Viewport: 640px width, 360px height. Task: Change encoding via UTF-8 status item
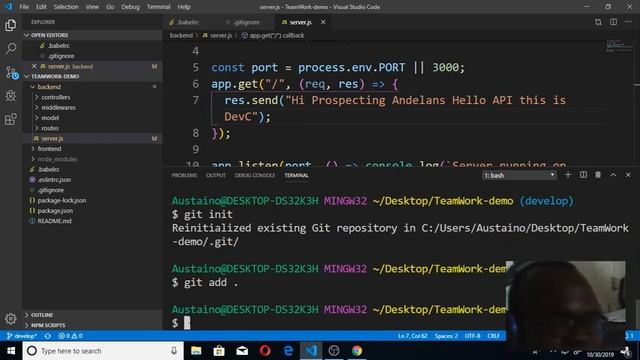coord(472,336)
